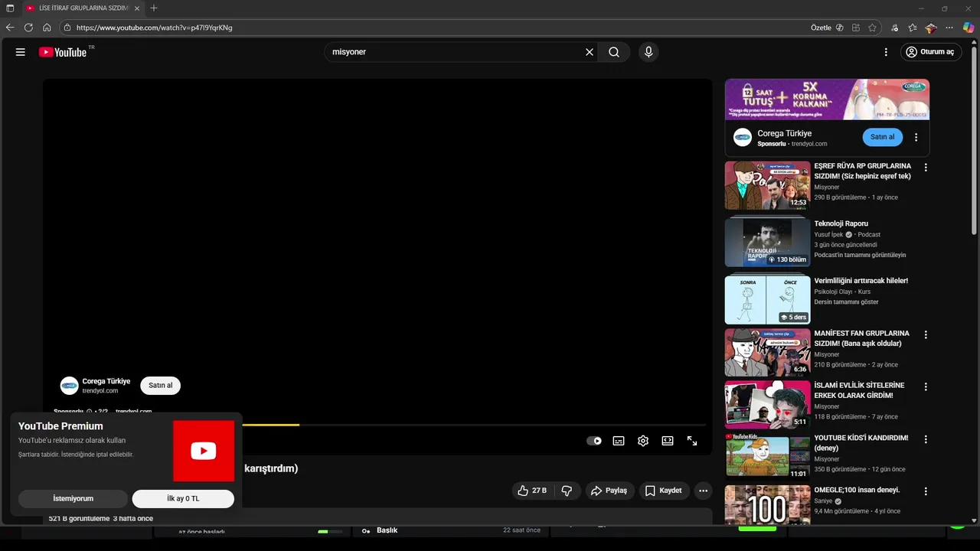Viewport: 980px width, 551px height.
Task: Click Psikoloji Olayı channel name
Action: click(833, 292)
